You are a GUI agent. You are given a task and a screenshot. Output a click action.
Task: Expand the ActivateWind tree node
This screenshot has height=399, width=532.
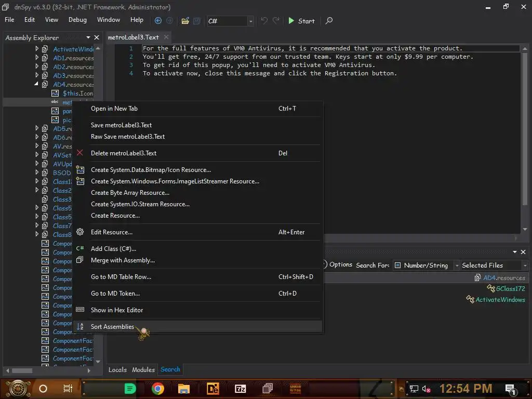37,49
